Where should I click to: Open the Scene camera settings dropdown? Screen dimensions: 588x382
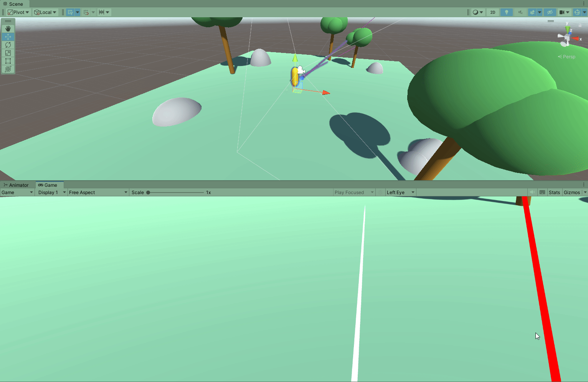coord(564,12)
